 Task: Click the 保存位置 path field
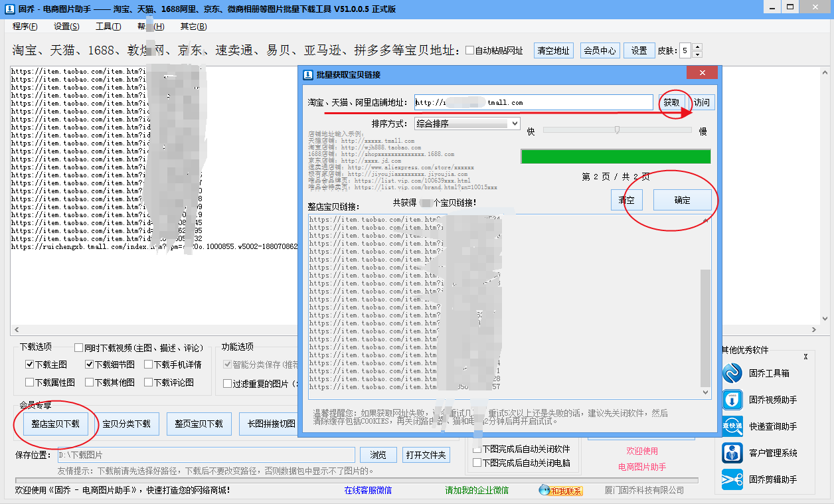(x=206, y=455)
